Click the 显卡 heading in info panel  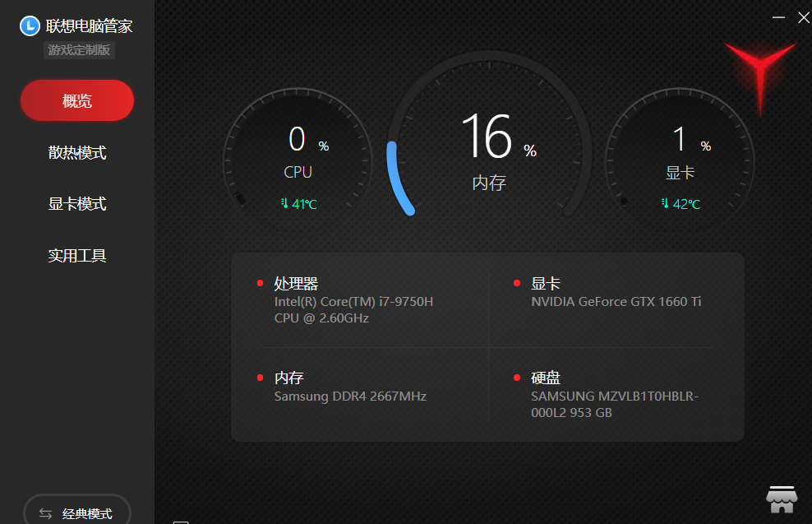coord(546,284)
